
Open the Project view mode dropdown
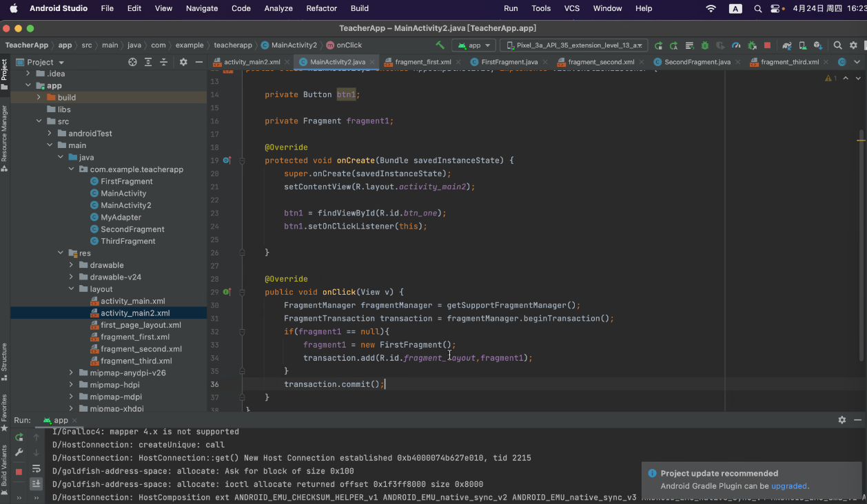pyautogui.click(x=40, y=62)
